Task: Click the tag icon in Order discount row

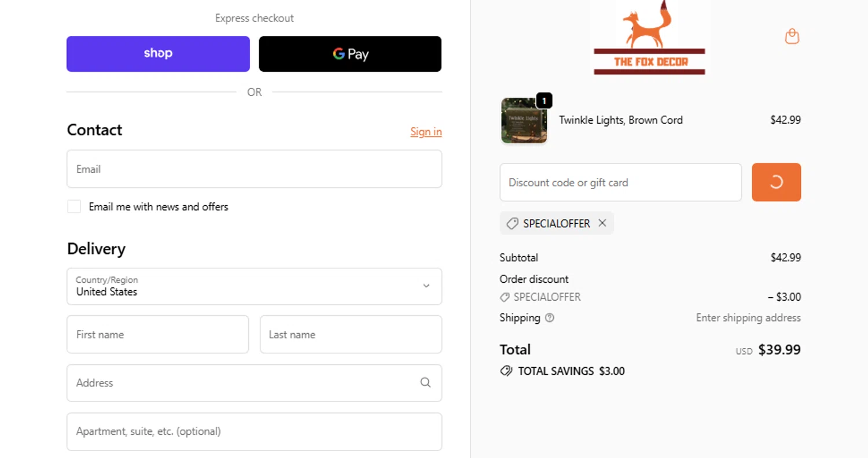Action: (x=505, y=297)
